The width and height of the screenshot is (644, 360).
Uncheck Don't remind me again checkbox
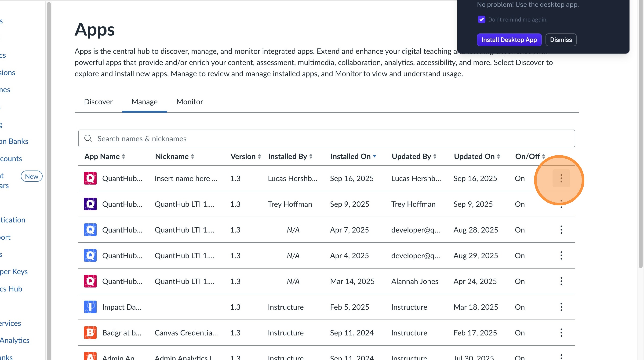(x=481, y=19)
